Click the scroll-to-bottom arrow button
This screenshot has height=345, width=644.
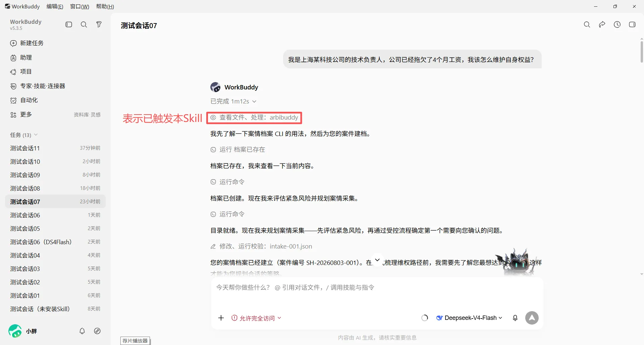pyautogui.click(x=377, y=260)
